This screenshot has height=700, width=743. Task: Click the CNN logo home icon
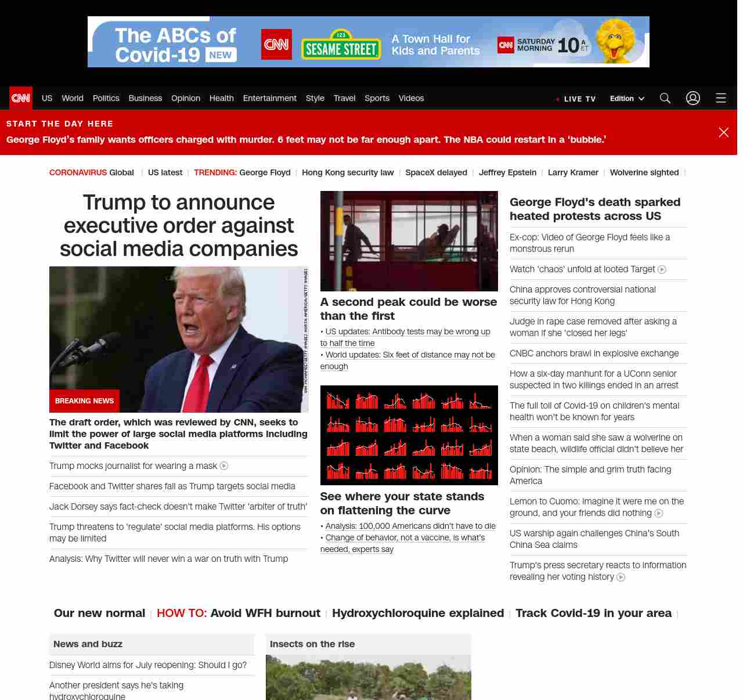pyautogui.click(x=21, y=98)
